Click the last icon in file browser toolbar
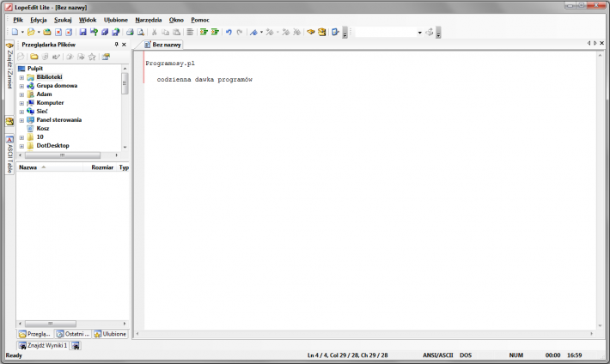This screenshot has height=364, width=610. coord(106,57)
